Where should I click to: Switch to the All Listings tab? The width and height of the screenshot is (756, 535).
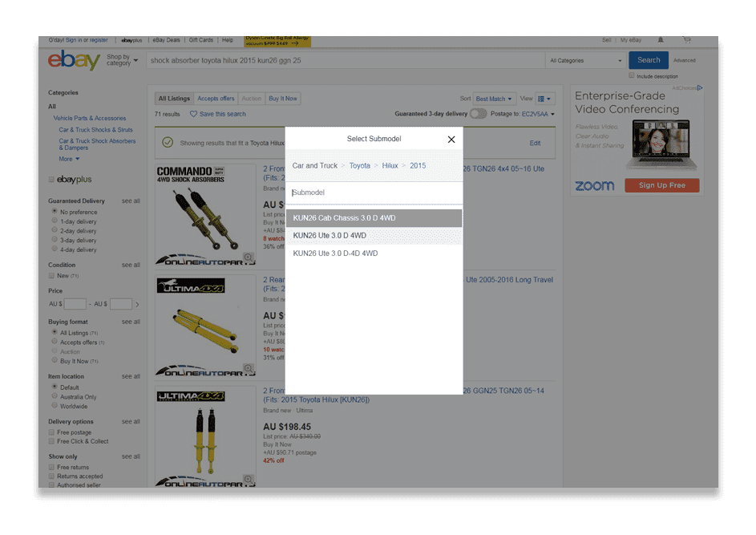coord(174,99)
